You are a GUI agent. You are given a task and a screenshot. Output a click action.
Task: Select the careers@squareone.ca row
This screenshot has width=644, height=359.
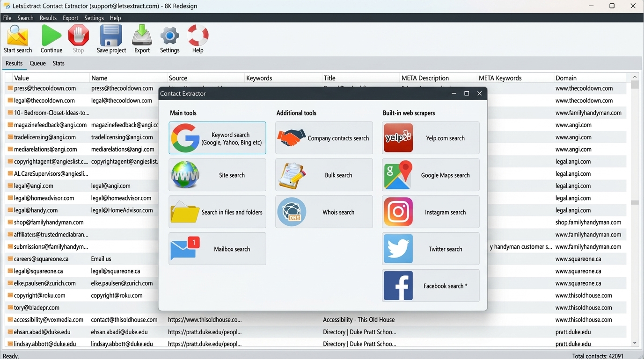point(42,258)
